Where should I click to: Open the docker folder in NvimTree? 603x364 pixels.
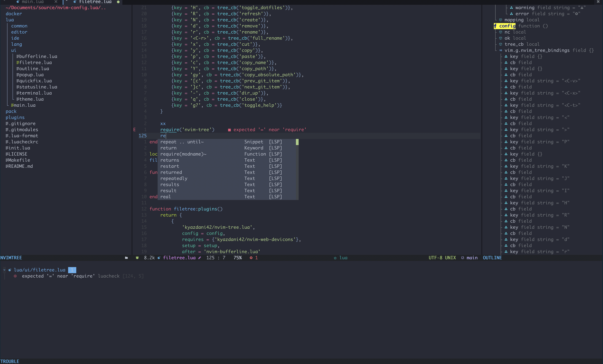click(14, 14)
